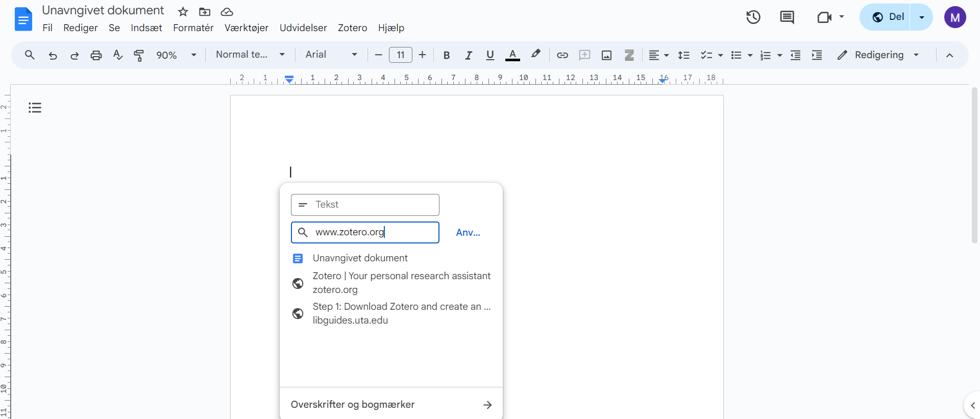Search the menus magnifier icon
This screenshot has width=980, height=419.
30,55
